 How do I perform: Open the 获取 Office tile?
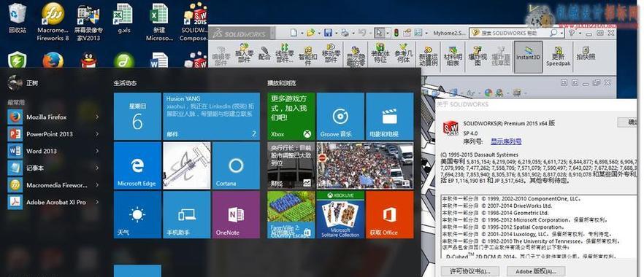click(x=389, y=215)
